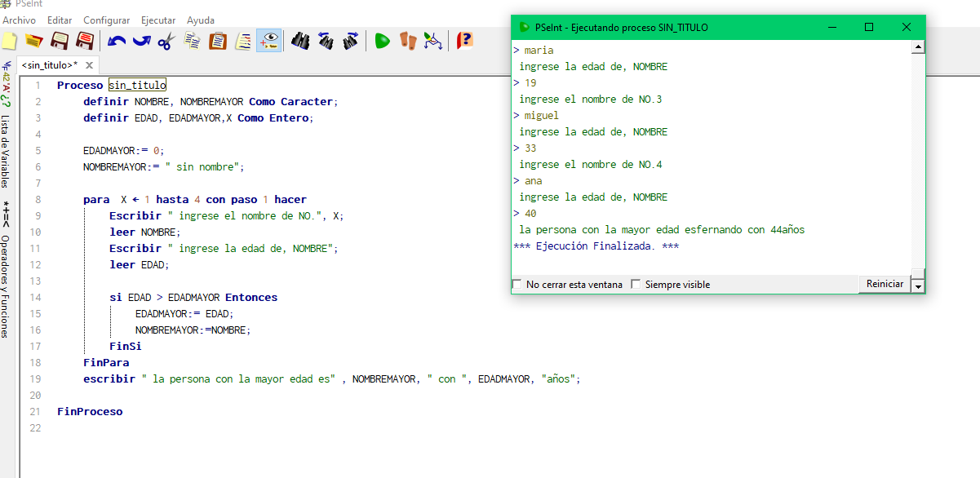Minimize the PSeInt execution window
Screen dimensions: 980x478
coord(831,27)
